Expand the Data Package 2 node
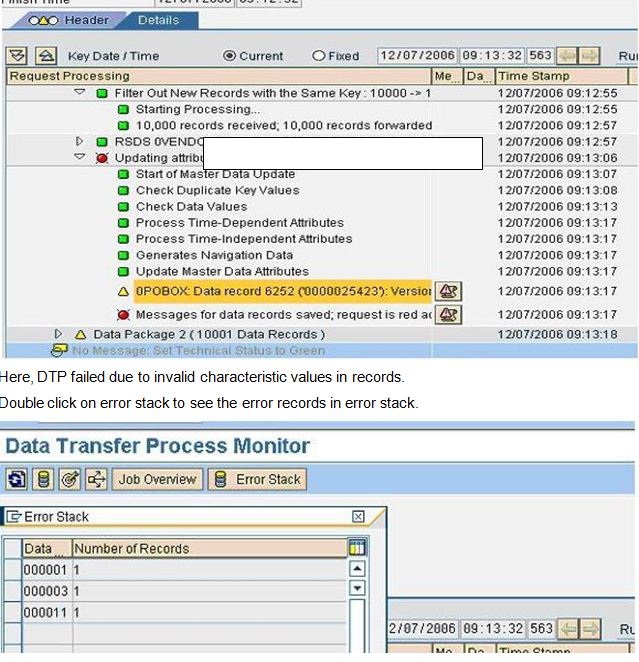The image size is (639, 662). [x=59, y=334]
